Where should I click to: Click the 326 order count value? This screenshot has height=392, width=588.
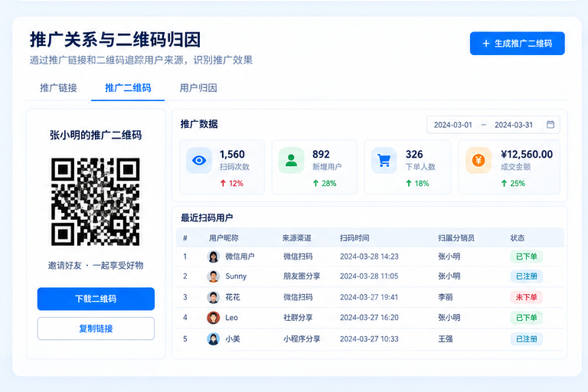(414, 155)
